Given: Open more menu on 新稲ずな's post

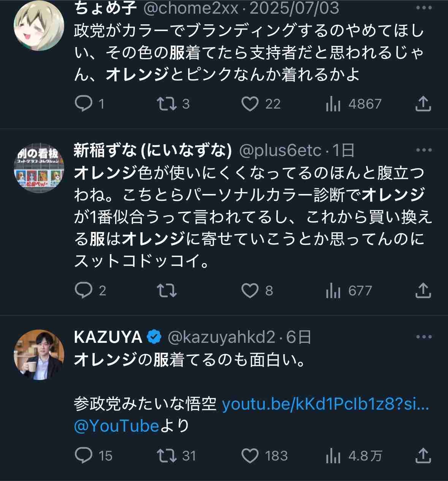Looking at the screenshot, I should click(x=424, y=150).
